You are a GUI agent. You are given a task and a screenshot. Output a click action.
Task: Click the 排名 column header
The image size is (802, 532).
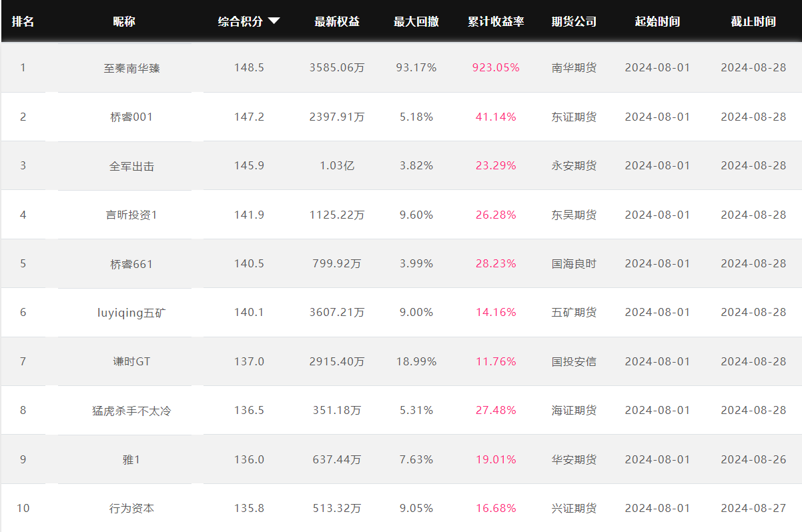coord(23,21)
